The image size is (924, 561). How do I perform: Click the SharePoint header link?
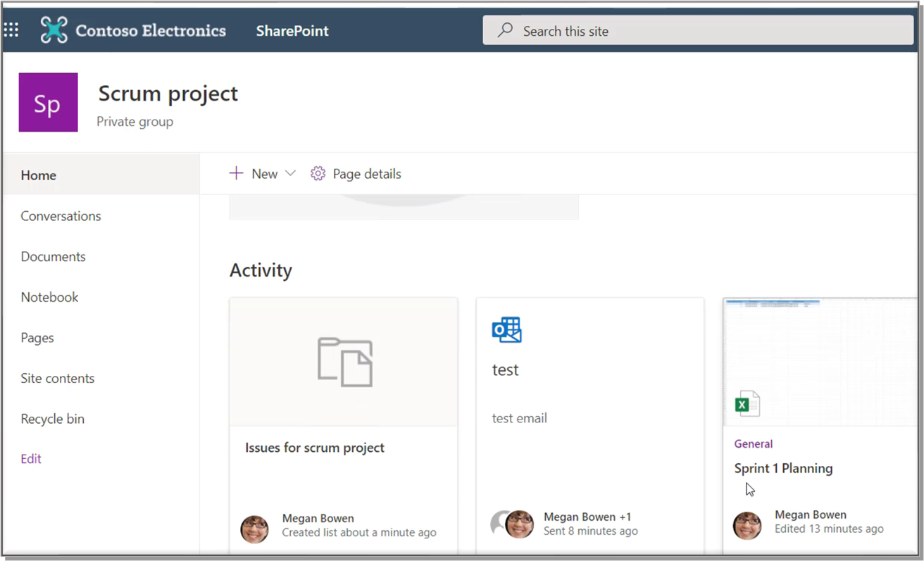pos(292,31)
